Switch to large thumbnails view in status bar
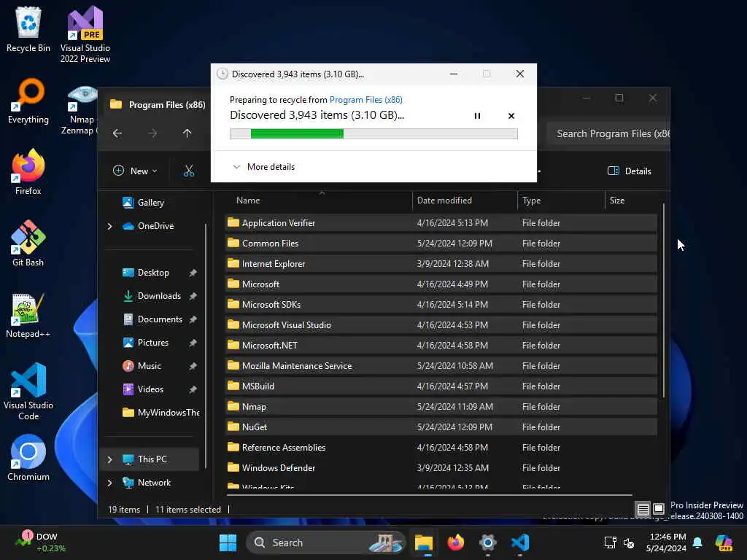The height and width of the screenshot is (560, 747). tap(659, 510)
